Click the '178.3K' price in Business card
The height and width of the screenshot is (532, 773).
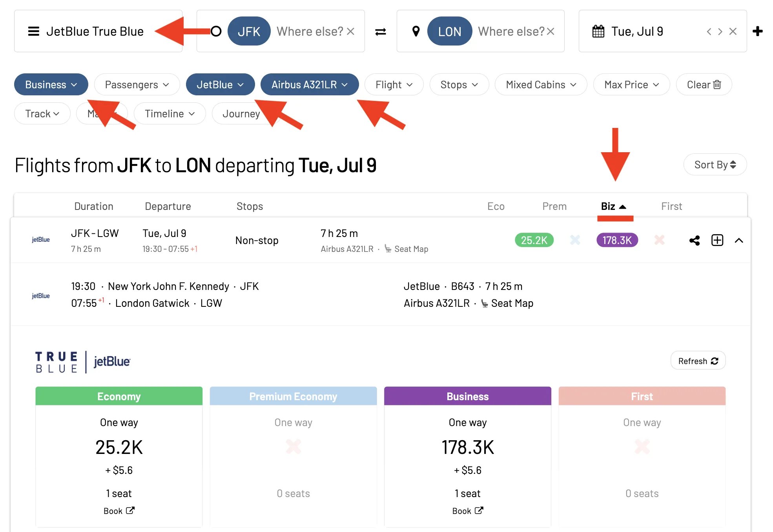tap(468, 447)
